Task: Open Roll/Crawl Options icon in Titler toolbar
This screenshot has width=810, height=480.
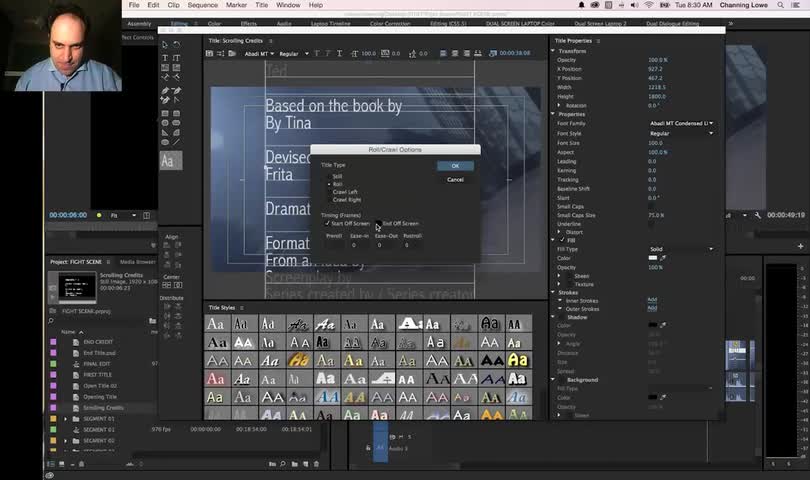Action: click(221, 53)
